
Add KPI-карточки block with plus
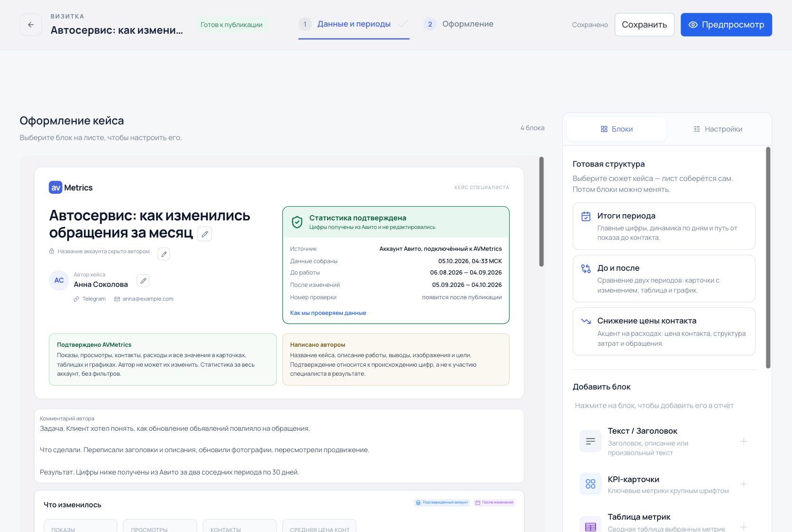[744, 484]
